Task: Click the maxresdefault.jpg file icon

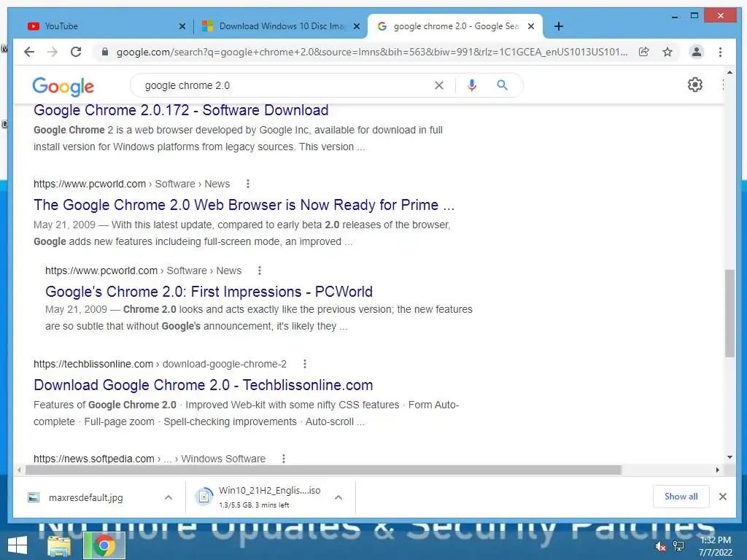Action: [34, 497]
